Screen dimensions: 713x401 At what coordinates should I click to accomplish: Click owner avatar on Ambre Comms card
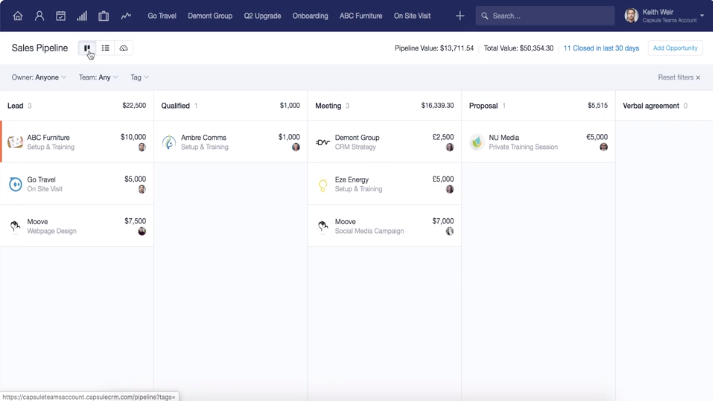click(296, 147)
